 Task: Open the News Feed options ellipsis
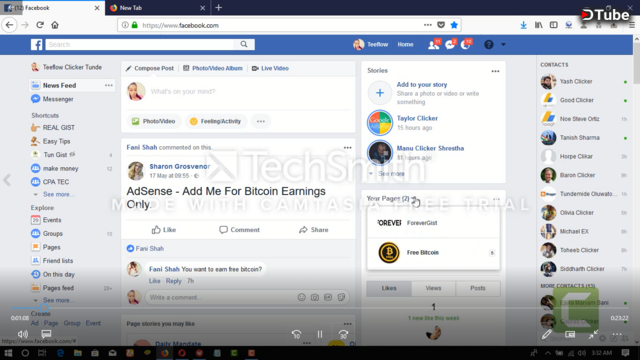109,85
